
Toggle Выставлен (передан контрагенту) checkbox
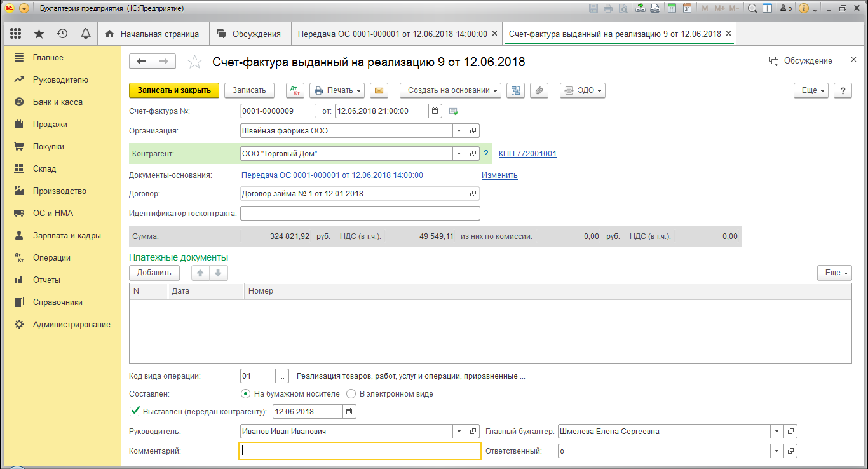[x=135, y=411]
